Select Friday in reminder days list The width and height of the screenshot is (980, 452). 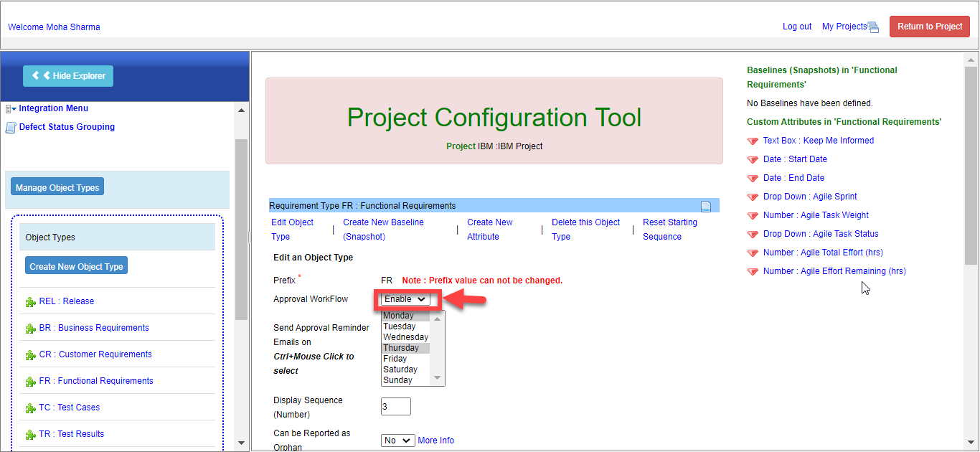[x=406, y=359]
